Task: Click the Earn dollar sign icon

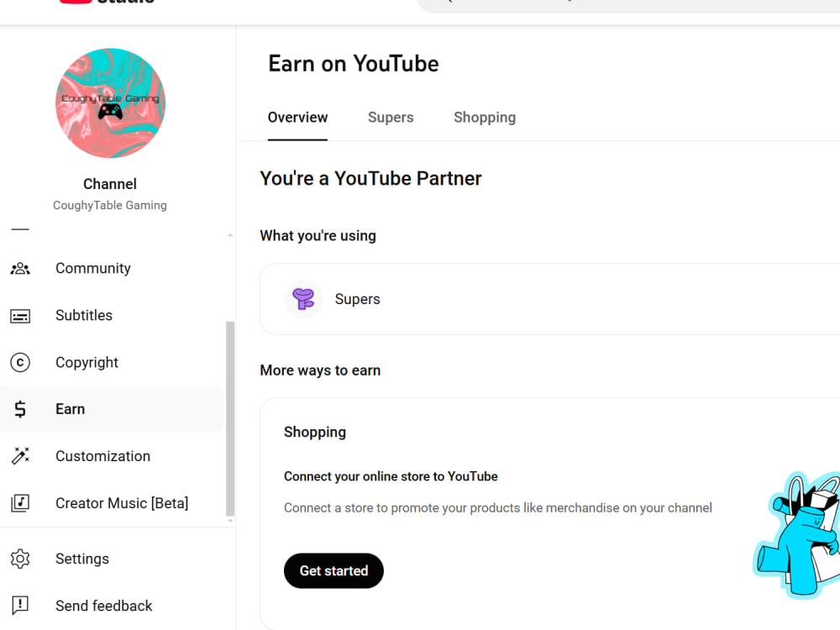Action: [20, 409]
